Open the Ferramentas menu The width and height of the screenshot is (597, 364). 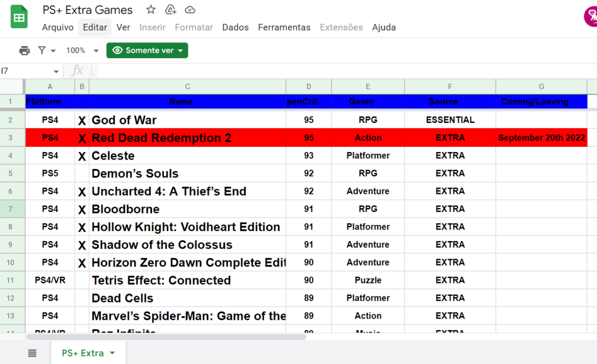point(284,27)
